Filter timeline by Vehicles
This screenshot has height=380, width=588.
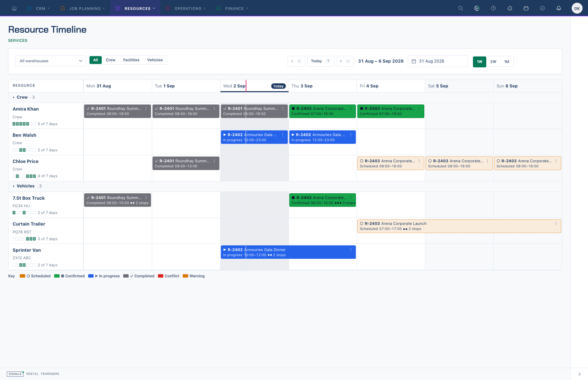tap(155, 60)
